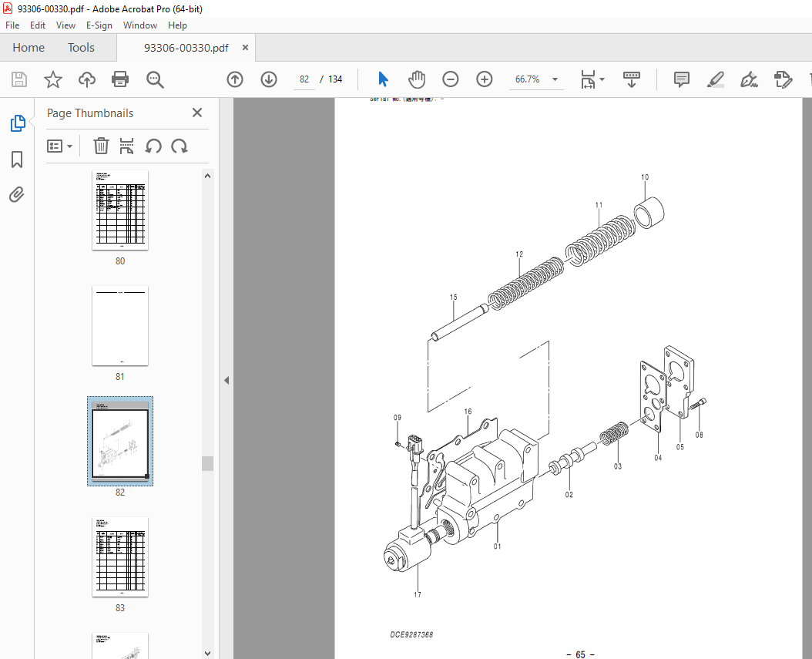Open the thumbnails options menu dropdown

(x=59, y=146)
